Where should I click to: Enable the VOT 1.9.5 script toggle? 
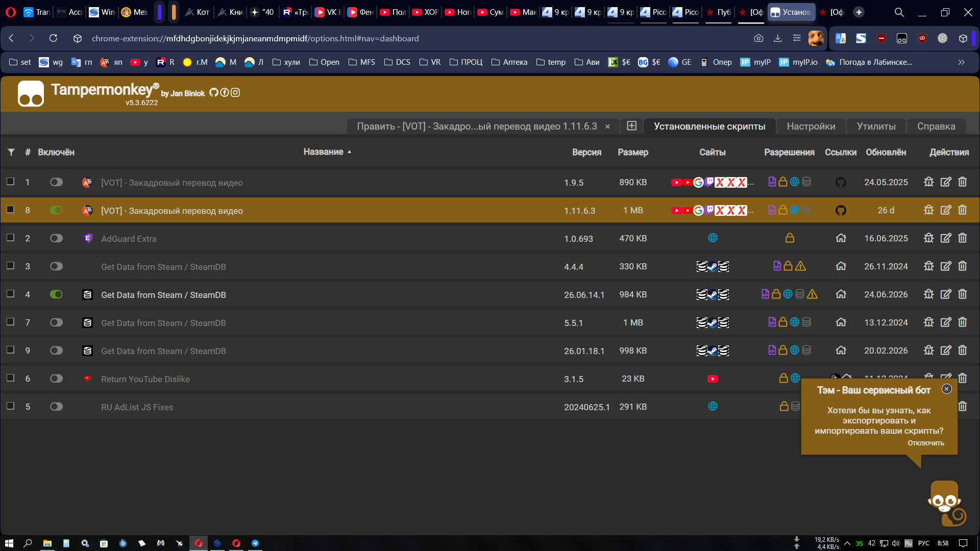tap(56, 182)
